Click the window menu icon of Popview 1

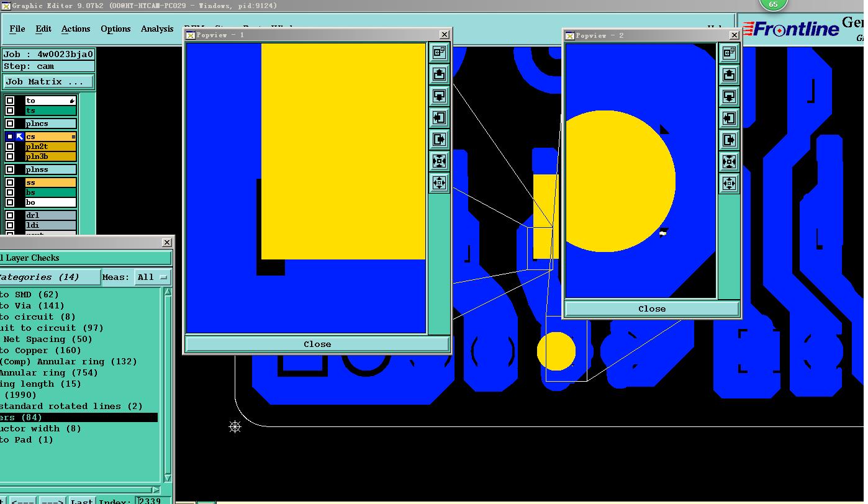click(191, 35)
